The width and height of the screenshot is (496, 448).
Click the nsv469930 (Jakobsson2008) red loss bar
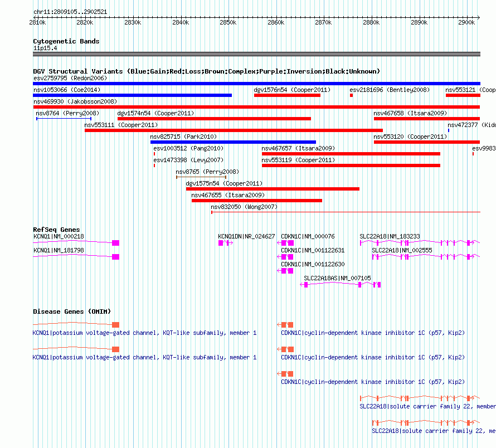[x=256, y=107]
